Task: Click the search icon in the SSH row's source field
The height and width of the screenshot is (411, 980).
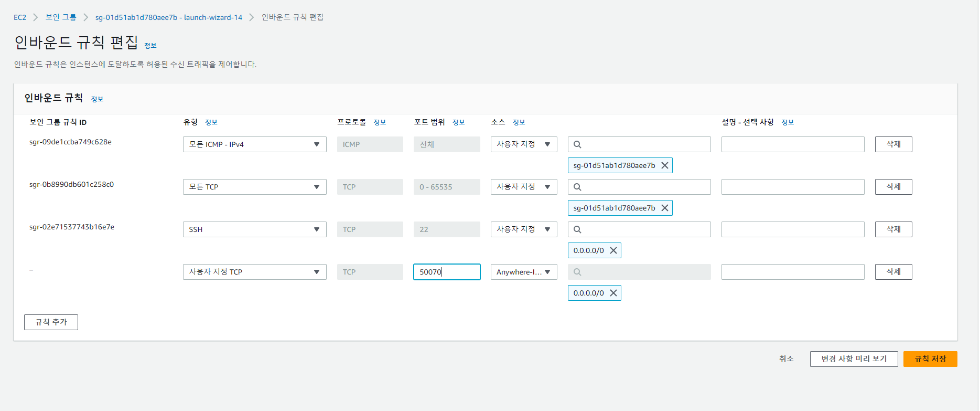Action: [577, 229]
